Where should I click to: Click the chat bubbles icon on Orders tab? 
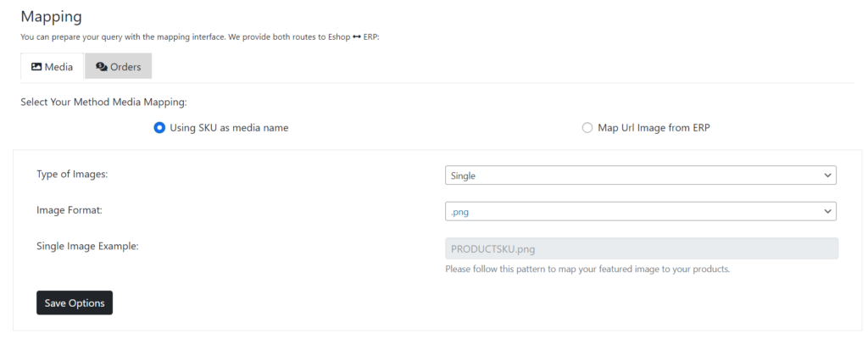tap(102, 67)
